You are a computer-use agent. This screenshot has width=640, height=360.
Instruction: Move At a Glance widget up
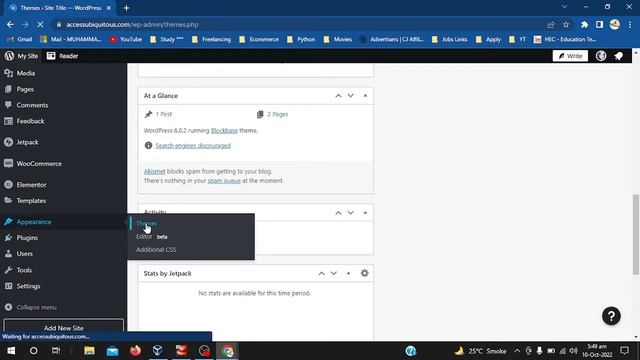coord(338,96)
